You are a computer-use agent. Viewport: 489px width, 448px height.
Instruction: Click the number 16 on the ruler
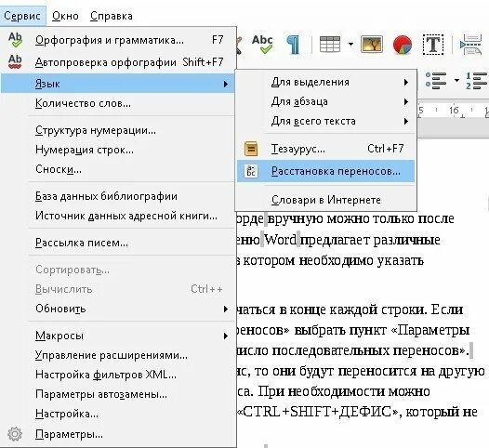pos(454,110)
